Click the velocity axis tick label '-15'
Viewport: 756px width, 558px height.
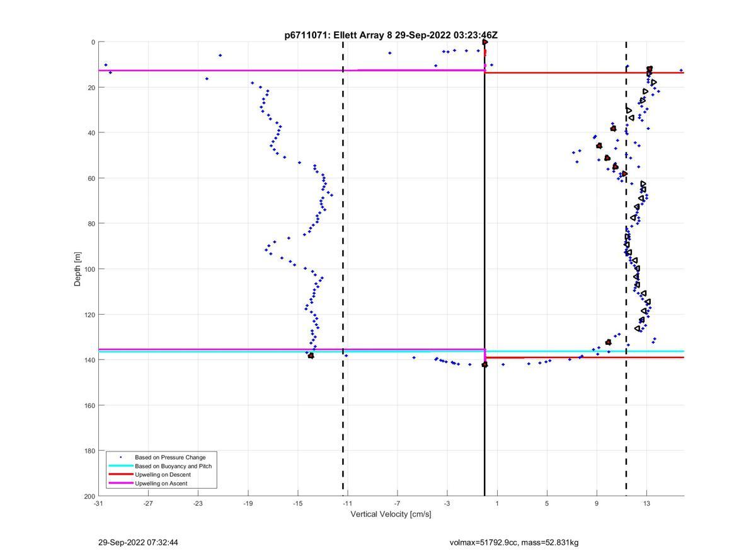pos(297,503)
